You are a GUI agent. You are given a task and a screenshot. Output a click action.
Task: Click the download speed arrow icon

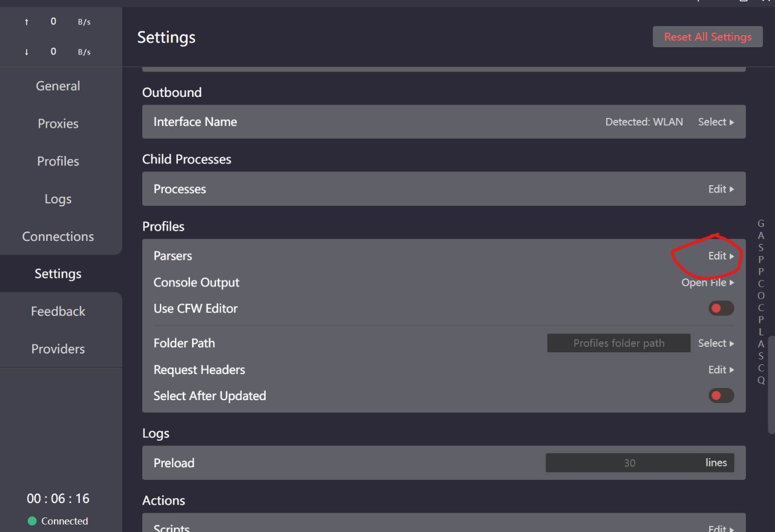(27, 52)
